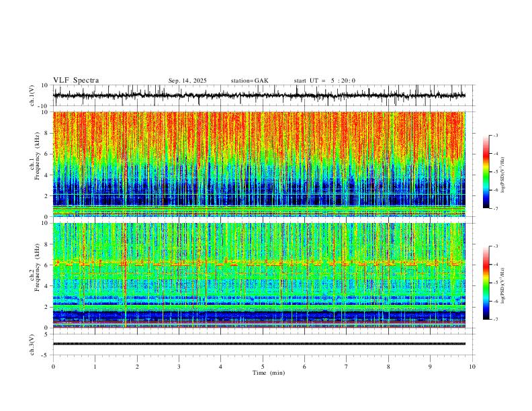This screenshot has width=532, height=411.
Task: Click the upper color scale bar
Action: [x=486, y=172]
